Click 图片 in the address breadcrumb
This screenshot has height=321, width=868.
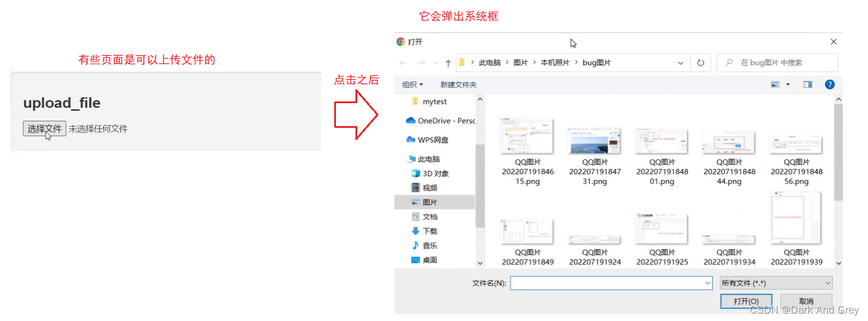[x=521, y=63]
